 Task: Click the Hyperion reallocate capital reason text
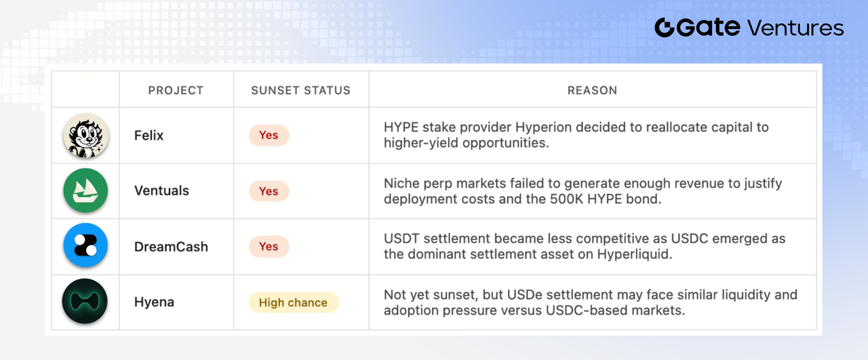point(576,135)
